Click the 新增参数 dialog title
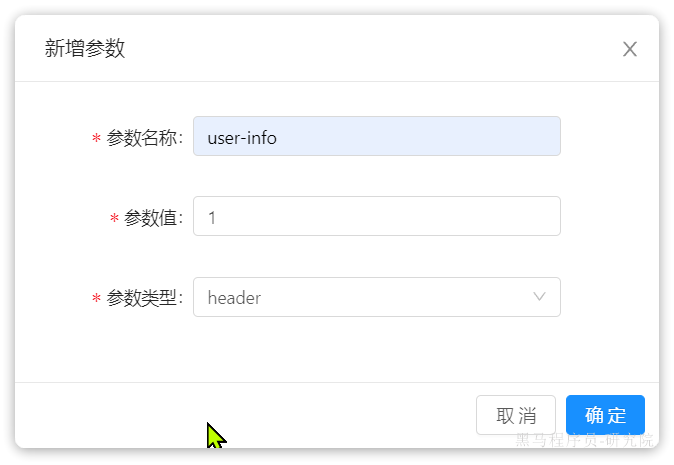The width and height of the screenshot is (674, 465). pyautogui.click(x=85, y=48)
